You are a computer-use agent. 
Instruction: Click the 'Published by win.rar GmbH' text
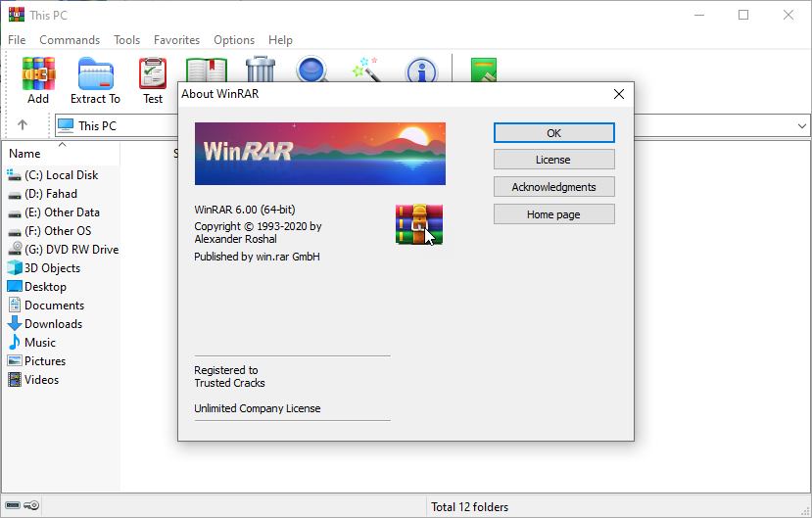click(x=257, y=257)
